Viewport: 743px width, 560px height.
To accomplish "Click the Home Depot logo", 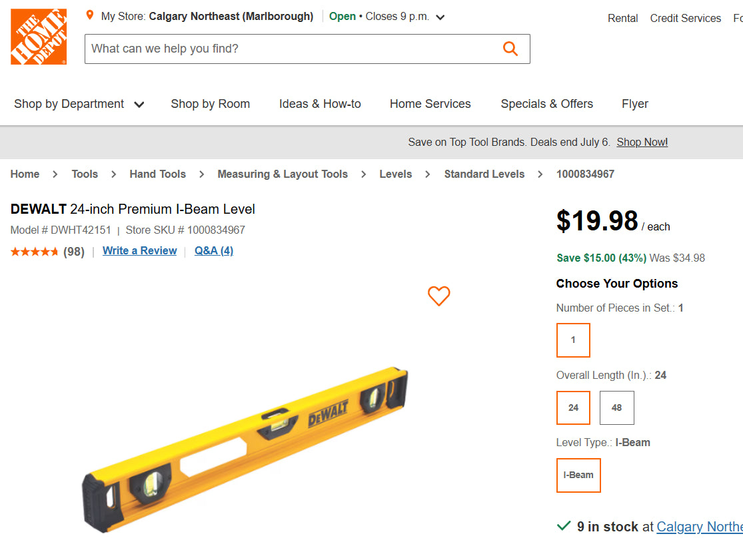I will click(x=39, y=37).
